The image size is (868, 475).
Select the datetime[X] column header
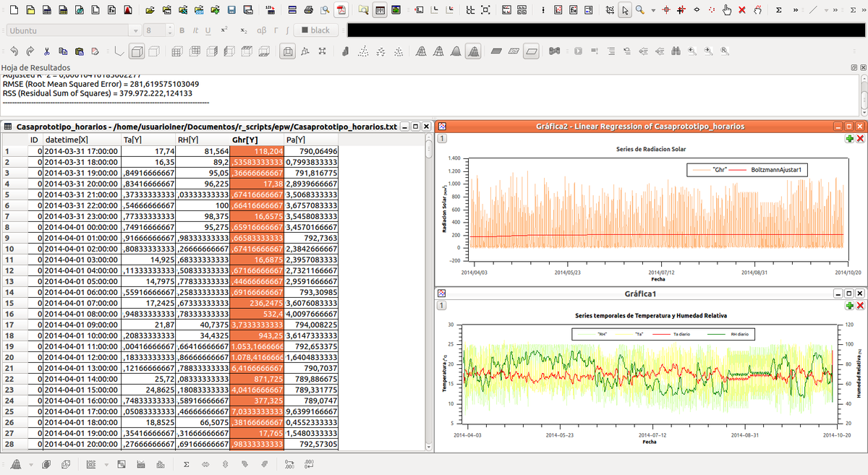click(x=82, y=140)
